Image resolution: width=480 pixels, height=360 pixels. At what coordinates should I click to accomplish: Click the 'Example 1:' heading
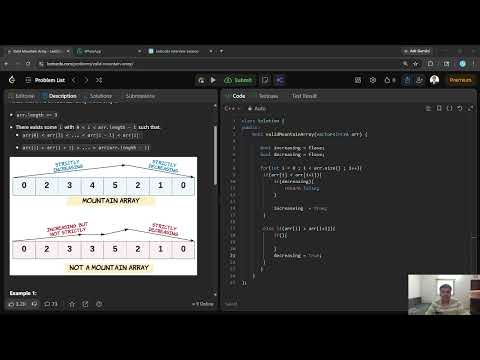pyautogui.click(x=23, y=293)
